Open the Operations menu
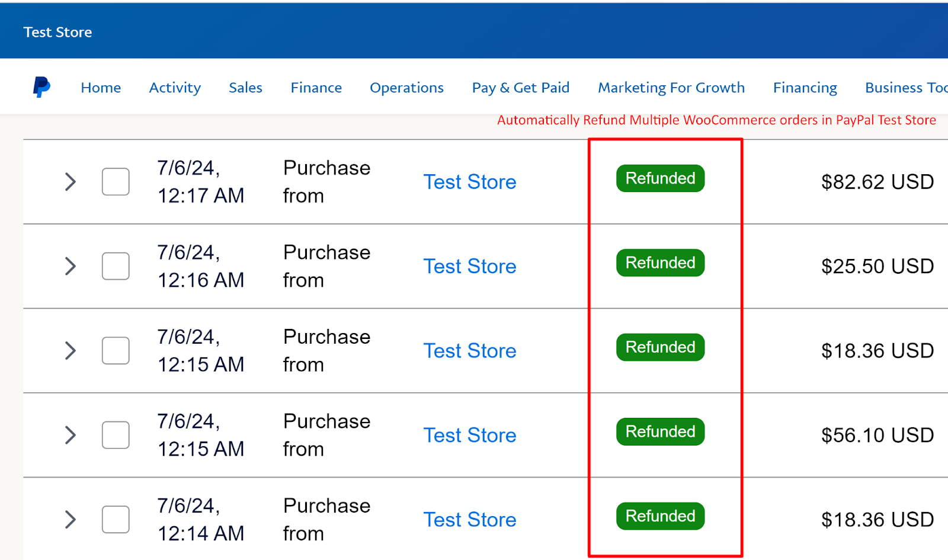This screenshot has width=948, height=560. coord(406,88)
